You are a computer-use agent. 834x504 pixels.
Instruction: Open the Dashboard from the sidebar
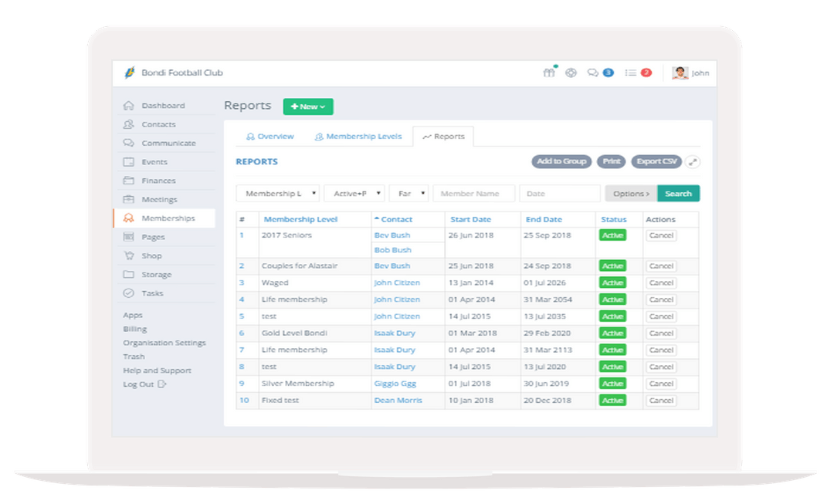(x=164, y=105)
